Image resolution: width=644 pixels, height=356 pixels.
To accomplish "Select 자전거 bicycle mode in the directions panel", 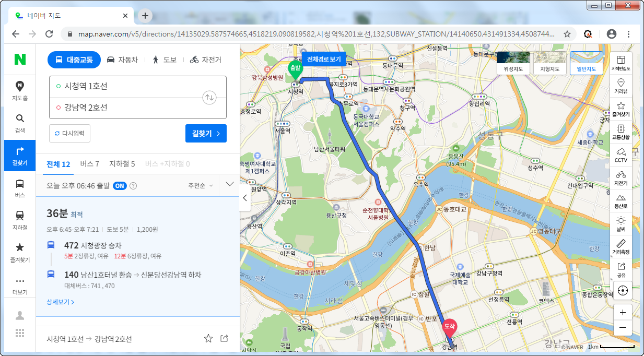I will pyautogui.click(x=206, y=60).
